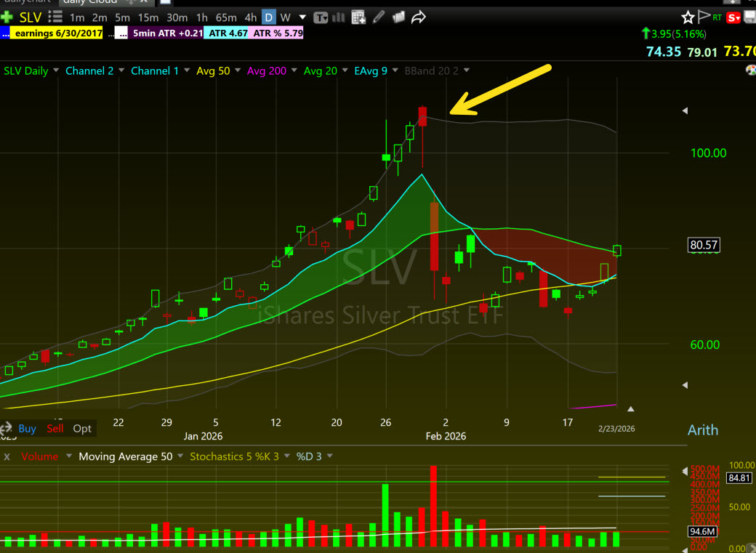The image size is (756, 553).
Task: Switch to 2m timeframe
Action: coord(100,18)
